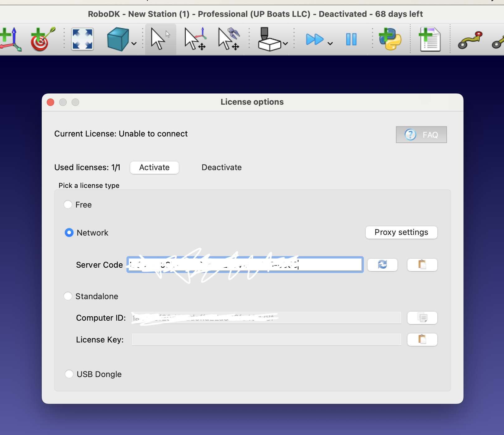
Task: Expand the collision tool dropdown arrow
Action: tap(285, 44)
